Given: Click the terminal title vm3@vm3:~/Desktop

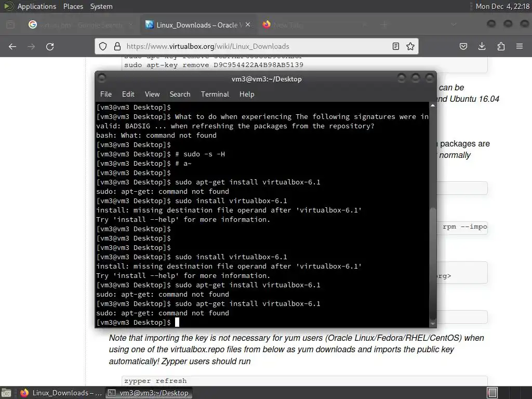Looking at the screenshot, I should 267,79.
